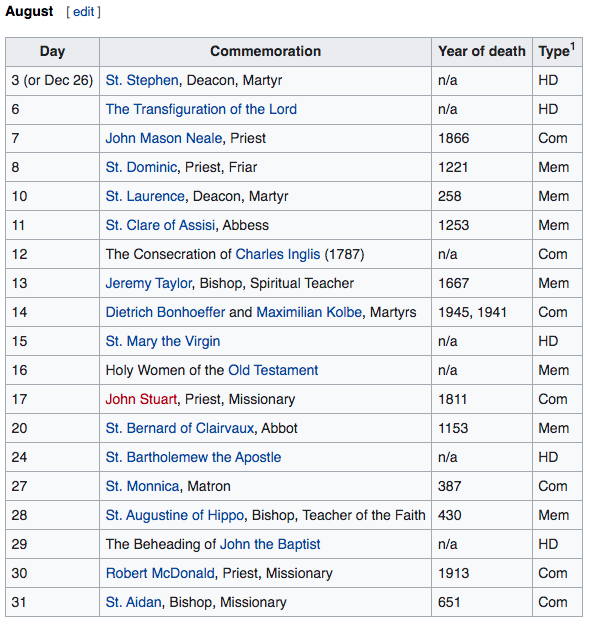This screenshot has height=625, width=590.
Task: Open St. Clare of Assisi link
Action: 160,226
